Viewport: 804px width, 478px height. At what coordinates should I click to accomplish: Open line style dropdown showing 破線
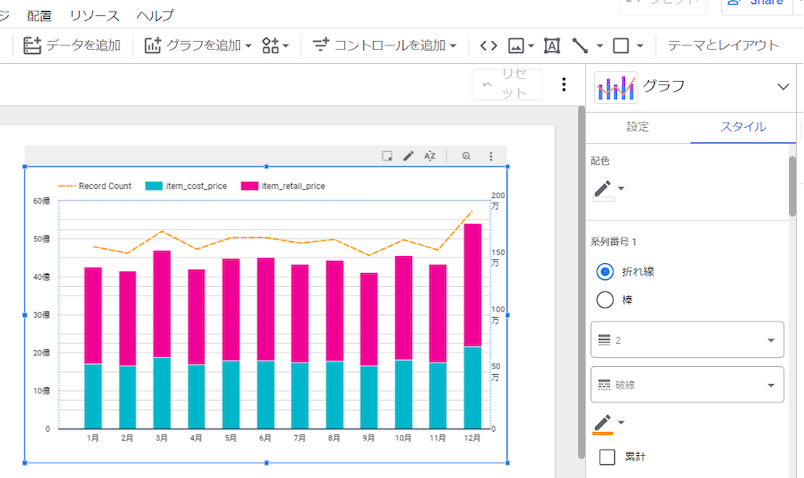coord(687,385)
